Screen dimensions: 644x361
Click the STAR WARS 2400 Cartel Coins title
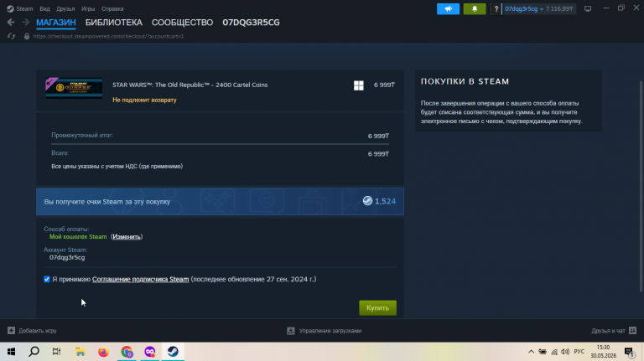(190, 85)
